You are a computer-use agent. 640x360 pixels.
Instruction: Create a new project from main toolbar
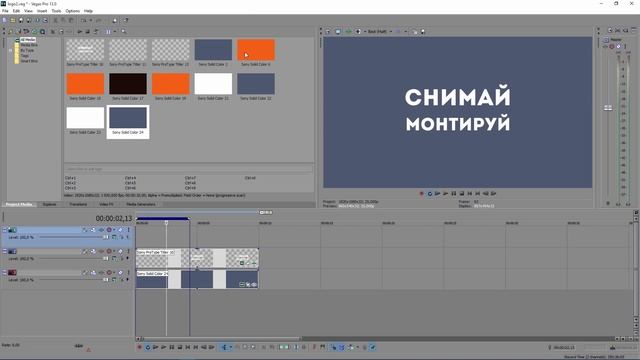(4, 20)
